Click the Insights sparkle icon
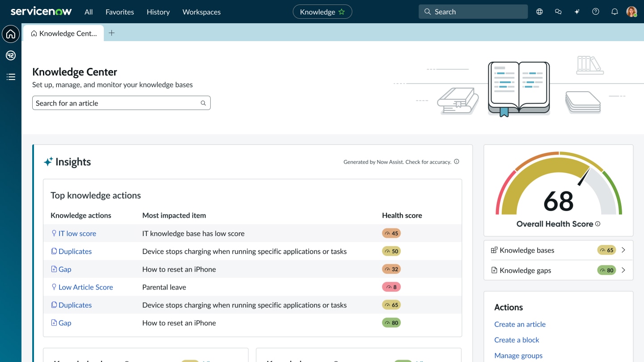 click(48, 161)
